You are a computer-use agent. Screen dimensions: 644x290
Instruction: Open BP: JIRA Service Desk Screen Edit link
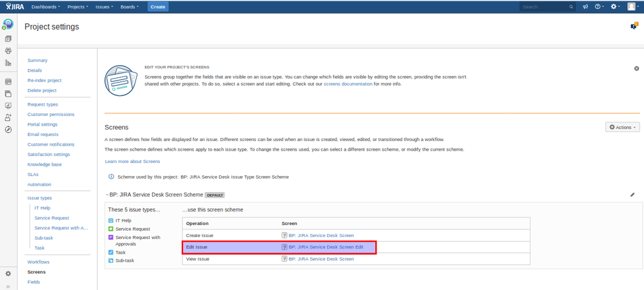326,247
